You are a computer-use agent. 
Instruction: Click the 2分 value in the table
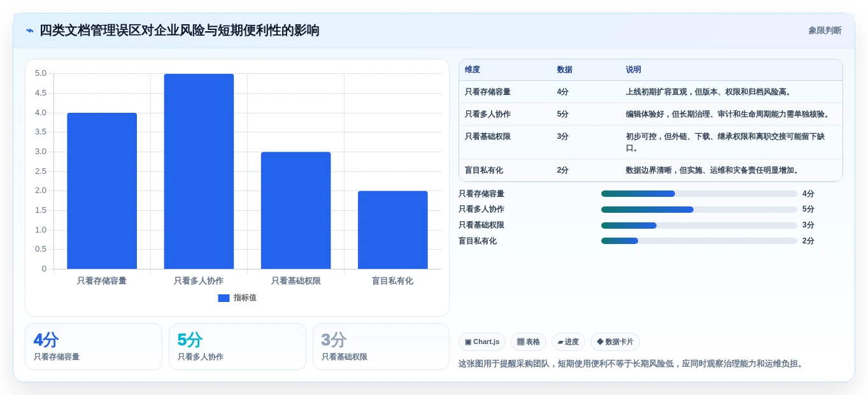pos(563,170)
